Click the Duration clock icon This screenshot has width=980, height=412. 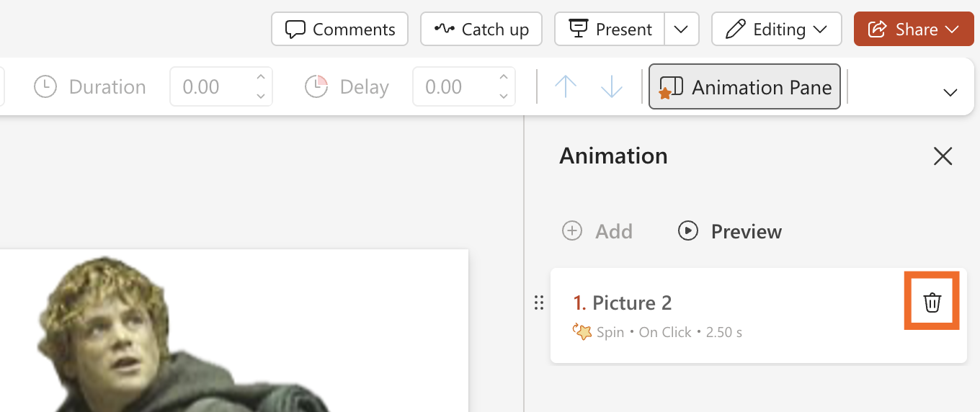pyautogui.click(x=45, y=87)
